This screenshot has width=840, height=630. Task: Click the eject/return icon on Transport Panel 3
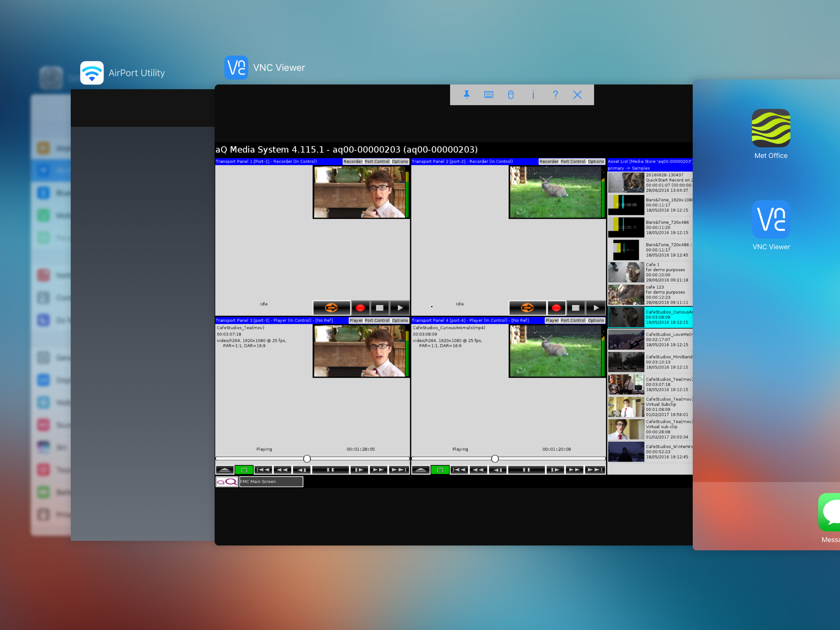coord(225,471)
